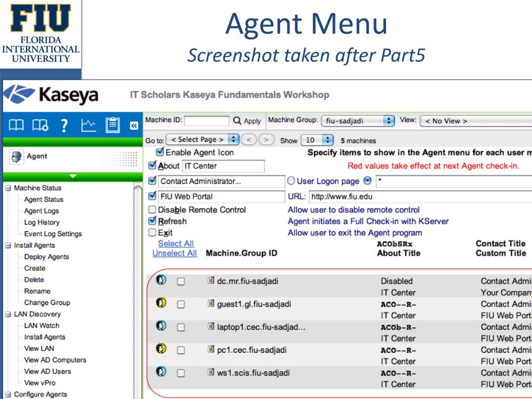532x399 pixels.
Task: Open the book help icon in toolbar
Action: (16, 125)
